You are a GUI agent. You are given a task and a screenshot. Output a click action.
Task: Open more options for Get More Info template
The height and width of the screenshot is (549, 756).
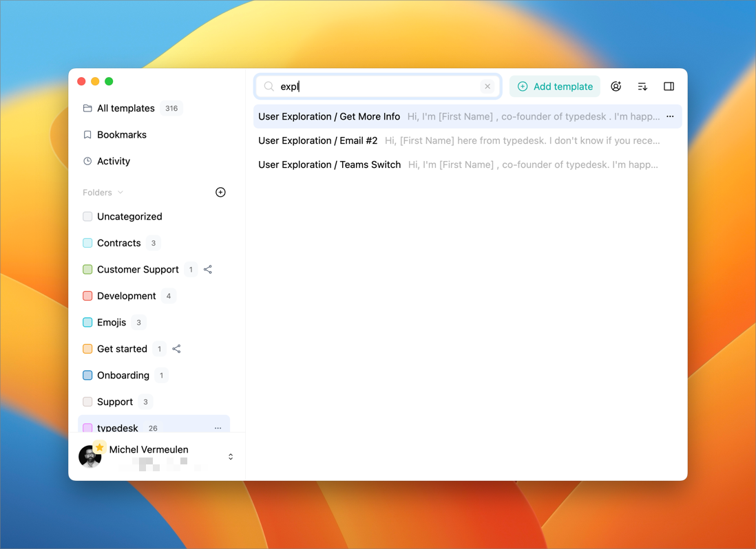click(x=670, y=116)
